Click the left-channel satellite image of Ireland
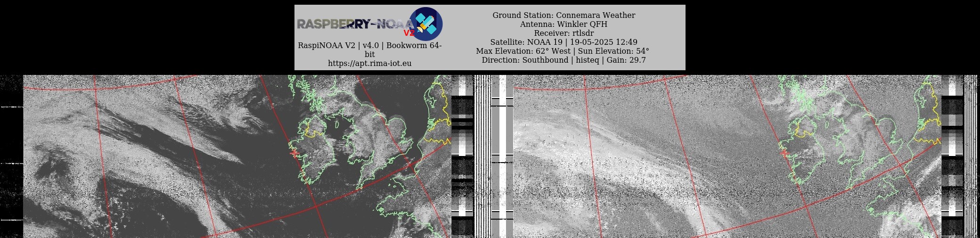 237,156
